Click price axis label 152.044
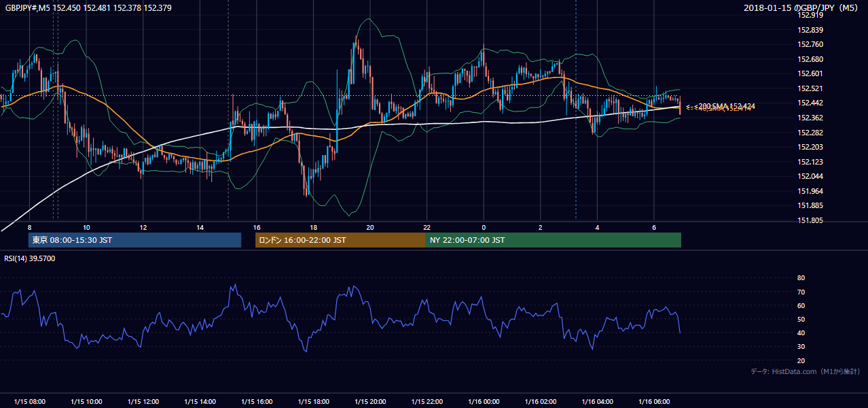Viewport: 868px width, 408px height. point(810,176)
